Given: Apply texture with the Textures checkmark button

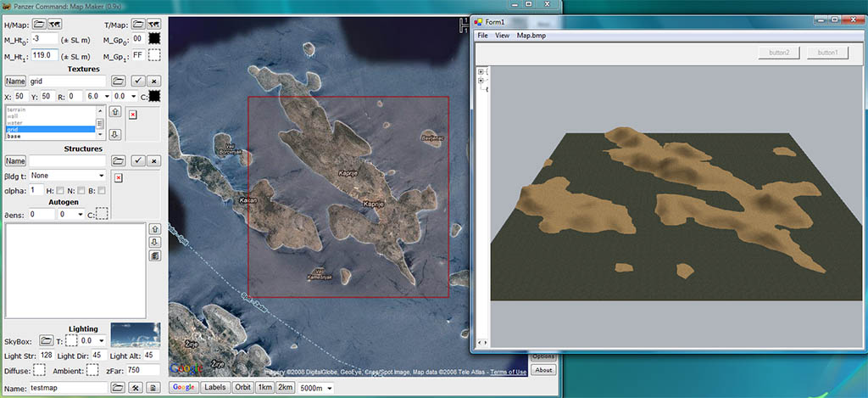Looking at the screenshot, I should coord(136,81).
